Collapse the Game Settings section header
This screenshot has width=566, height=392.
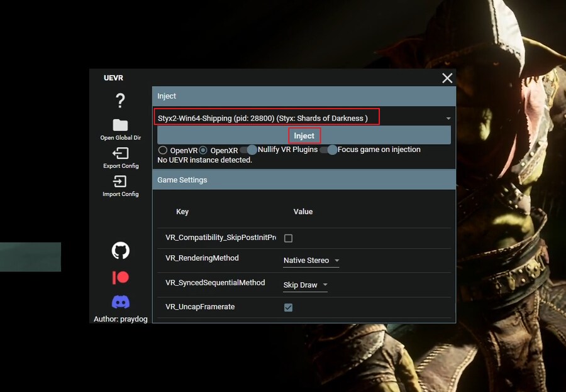[304, 180]
